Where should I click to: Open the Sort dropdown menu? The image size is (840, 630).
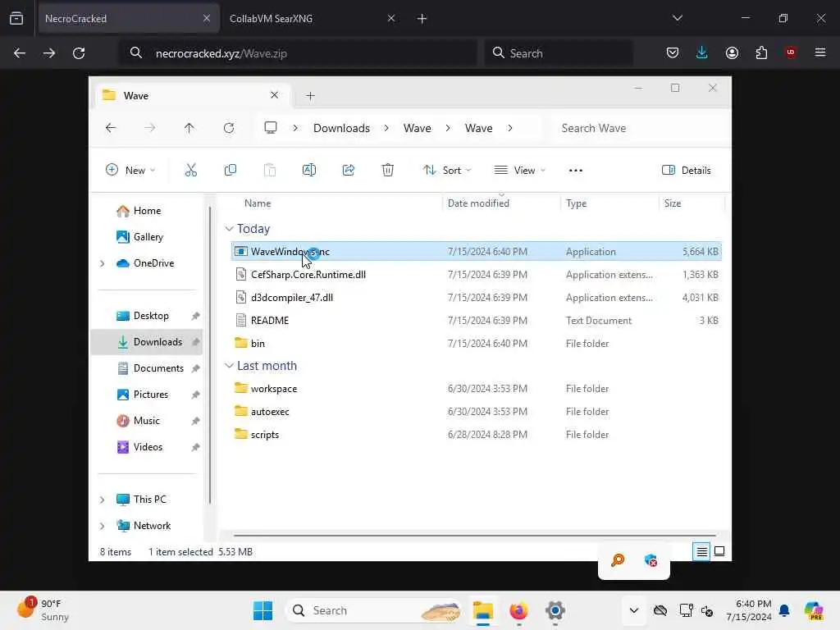[447, 171]
